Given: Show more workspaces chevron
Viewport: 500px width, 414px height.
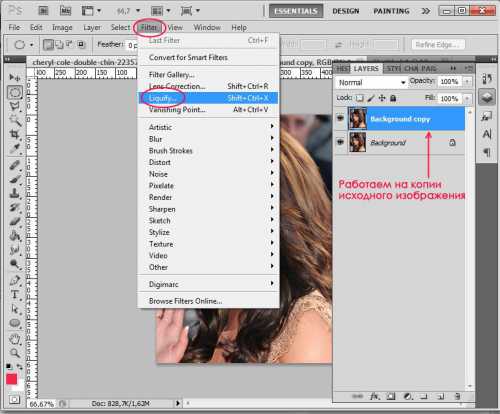Looking at the screenshot, I should point(426,11).
